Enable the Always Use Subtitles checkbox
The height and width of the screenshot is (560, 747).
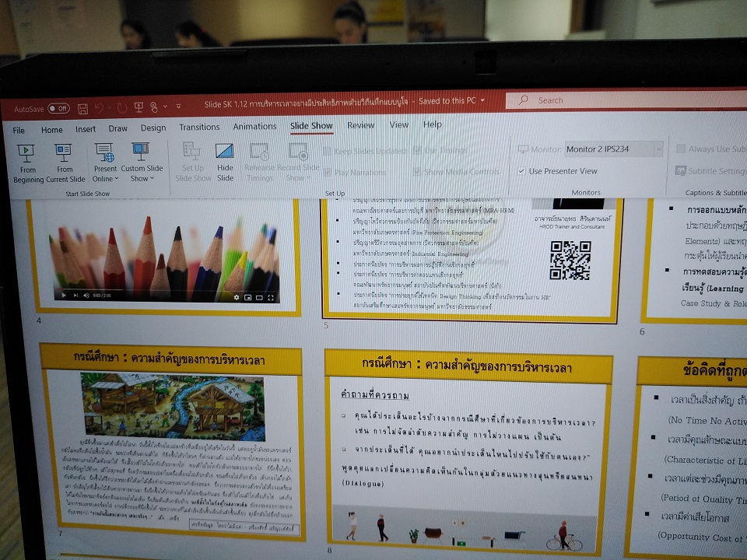click(681, 149)
